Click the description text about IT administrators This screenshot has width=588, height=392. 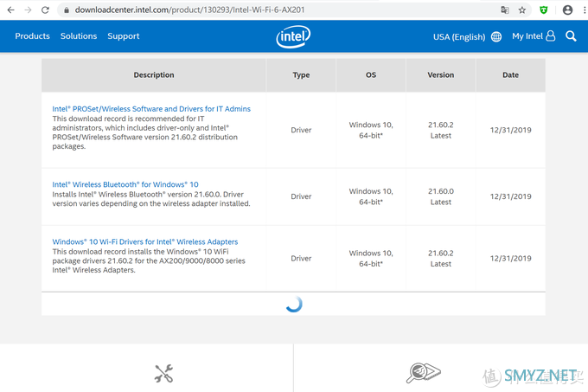[144, 132]
